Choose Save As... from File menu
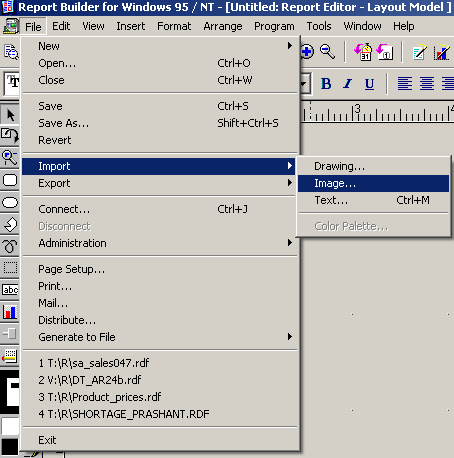 159,123
